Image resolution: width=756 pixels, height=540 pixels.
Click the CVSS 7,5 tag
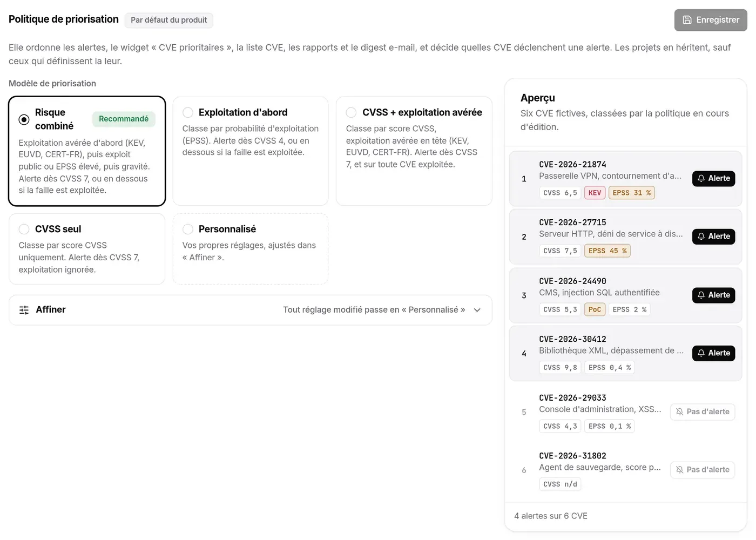[560, 251]
